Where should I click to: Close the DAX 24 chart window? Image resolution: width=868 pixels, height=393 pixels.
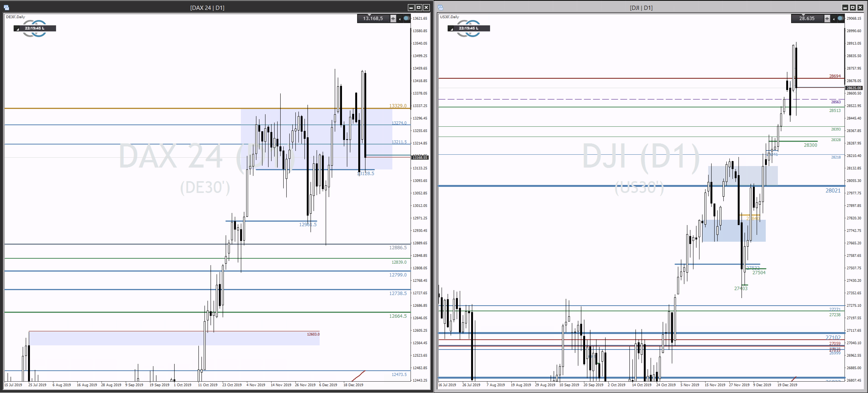pyautogui.click(x=427, y=7)
